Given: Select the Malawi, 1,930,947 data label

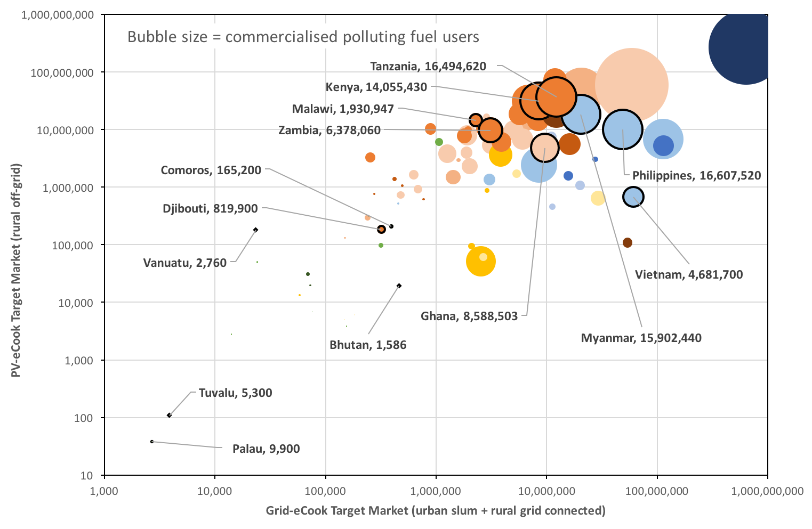Looking at the screenshot, I should 343,109.
